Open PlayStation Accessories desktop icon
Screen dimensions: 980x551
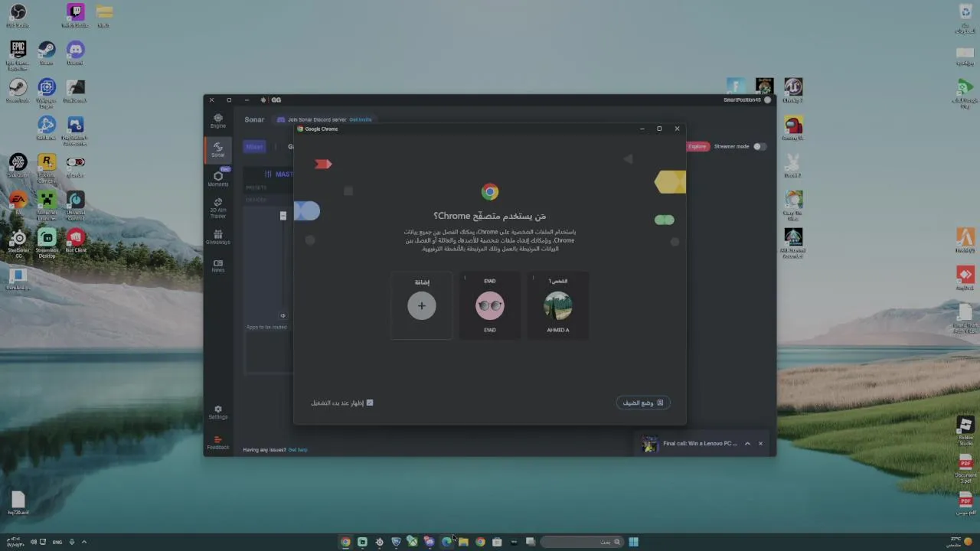pos(75,130)
